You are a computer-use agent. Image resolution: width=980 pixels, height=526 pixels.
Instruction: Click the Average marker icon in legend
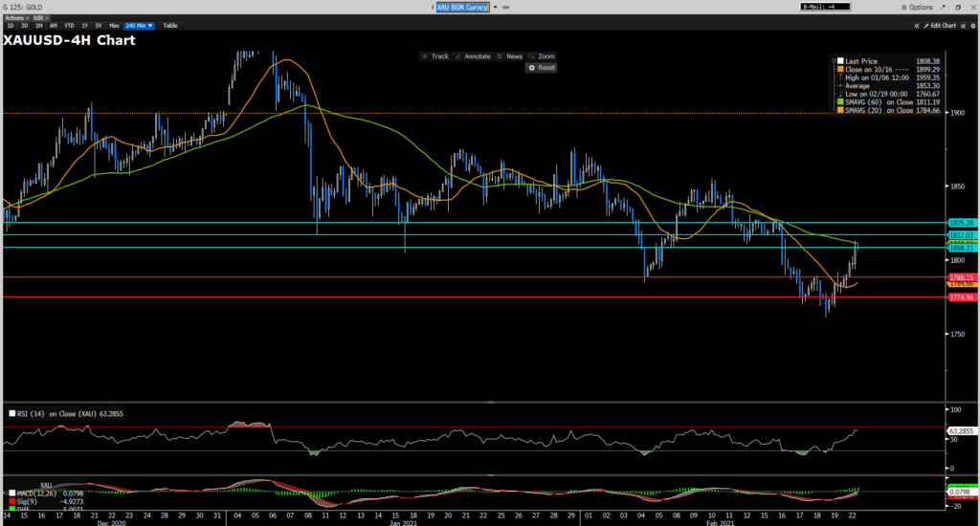(x=840, y=85)
